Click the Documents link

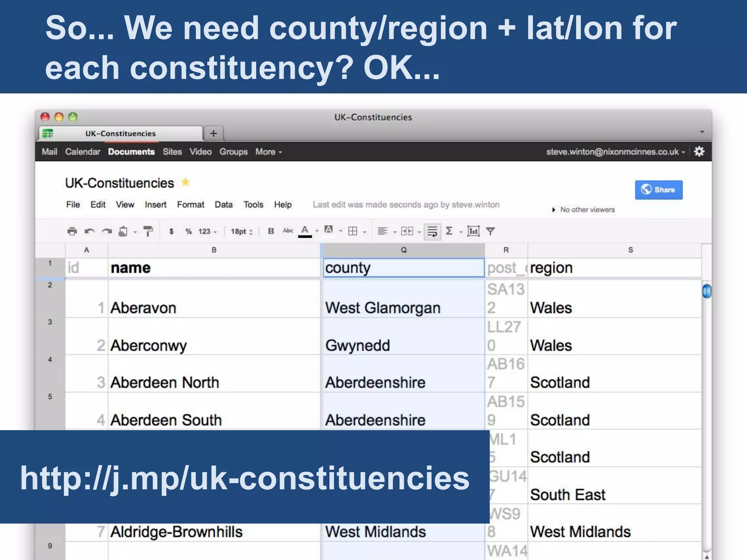(131, 152)
